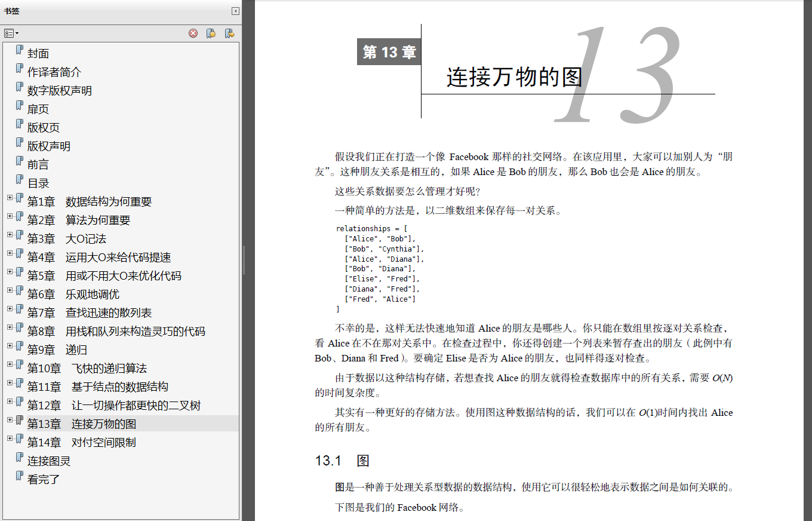Screen dimensions: 812x521
Task: Expand the 第6章 乐观地调优 bookmark
Action: [10, 290]
